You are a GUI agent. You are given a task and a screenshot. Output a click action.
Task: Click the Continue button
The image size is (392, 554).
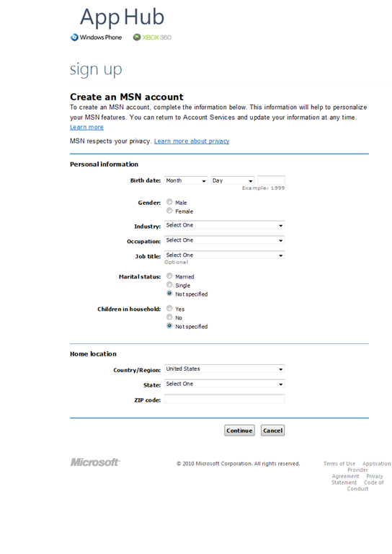239,431
